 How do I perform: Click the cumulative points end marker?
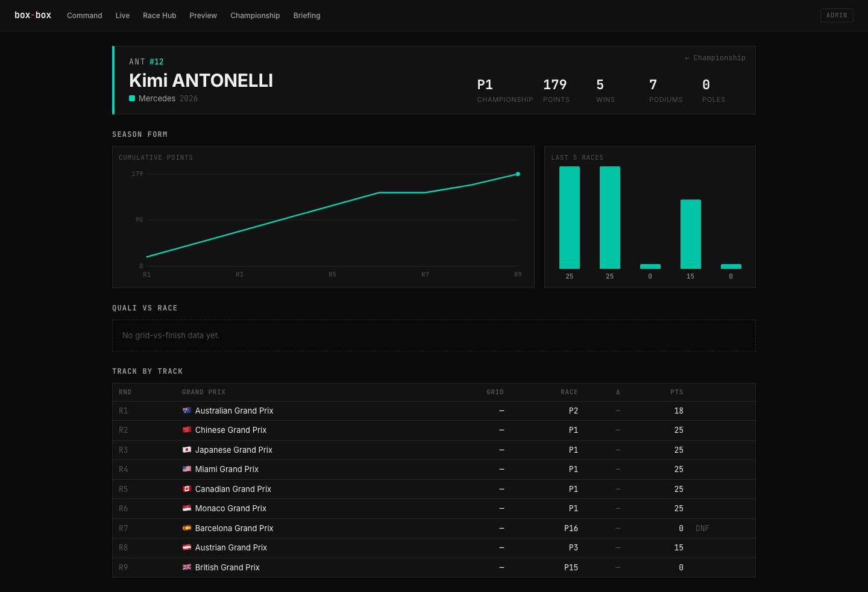(x=518, y=174)
